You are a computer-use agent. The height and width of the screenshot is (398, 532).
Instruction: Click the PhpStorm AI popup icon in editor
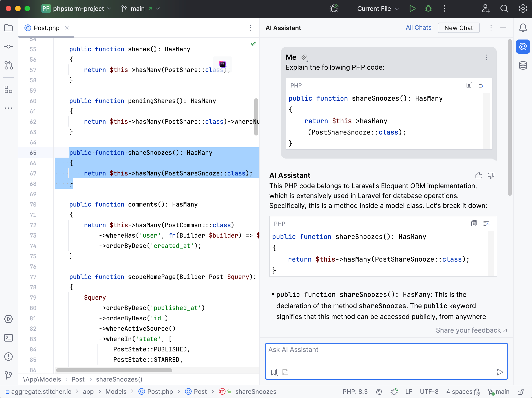click(x=222, y=64)
